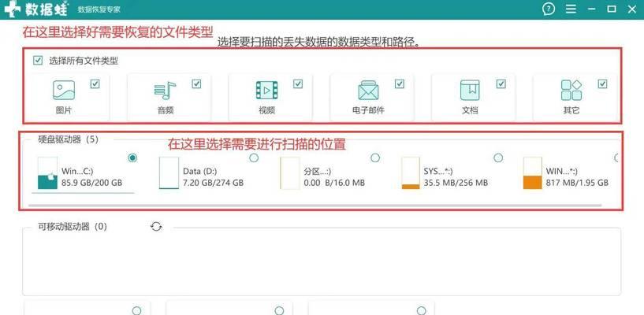Screen dimensions: 644x315
Task: Click the 其它 label text
Action: pos(571,110)
